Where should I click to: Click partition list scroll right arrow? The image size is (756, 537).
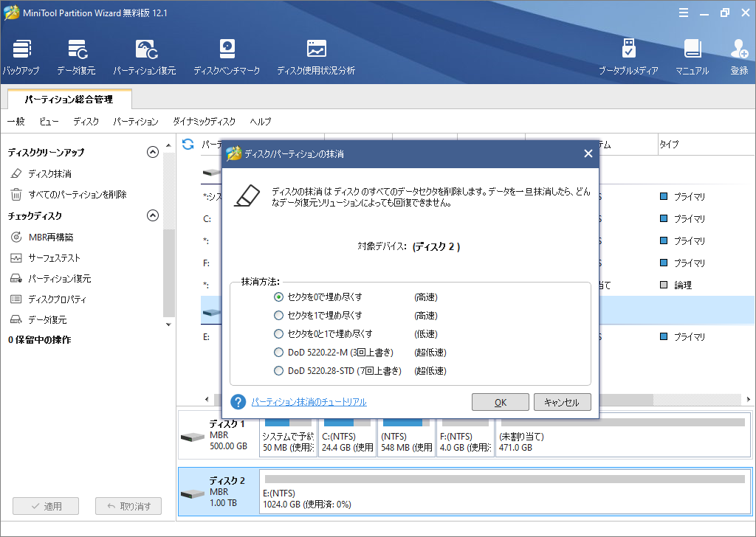tap(749, 399)
